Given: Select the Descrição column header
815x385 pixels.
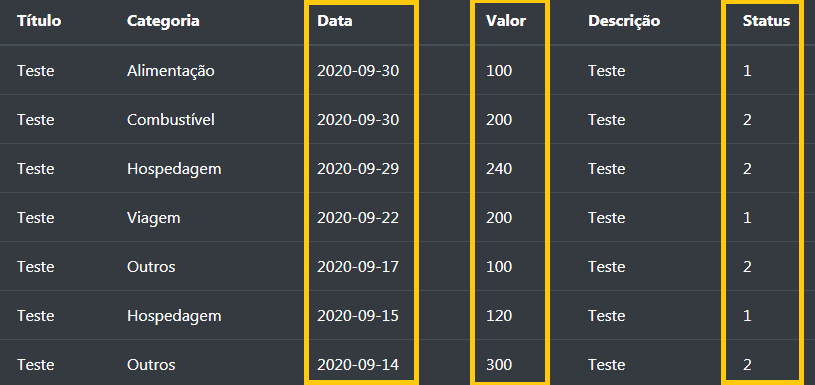Looking at the screenshot, I should 624,21.
